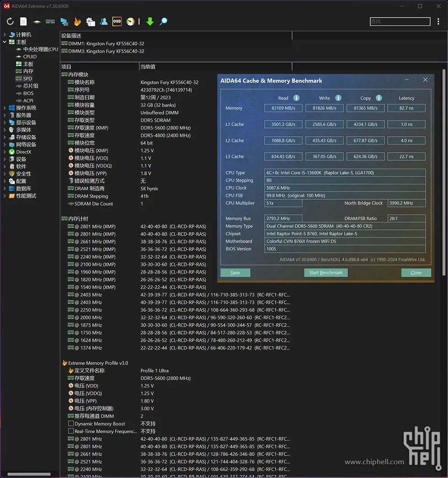
Task: Click the info icon next to Copy
Action: pyautogui.click(x=379, y=98)
